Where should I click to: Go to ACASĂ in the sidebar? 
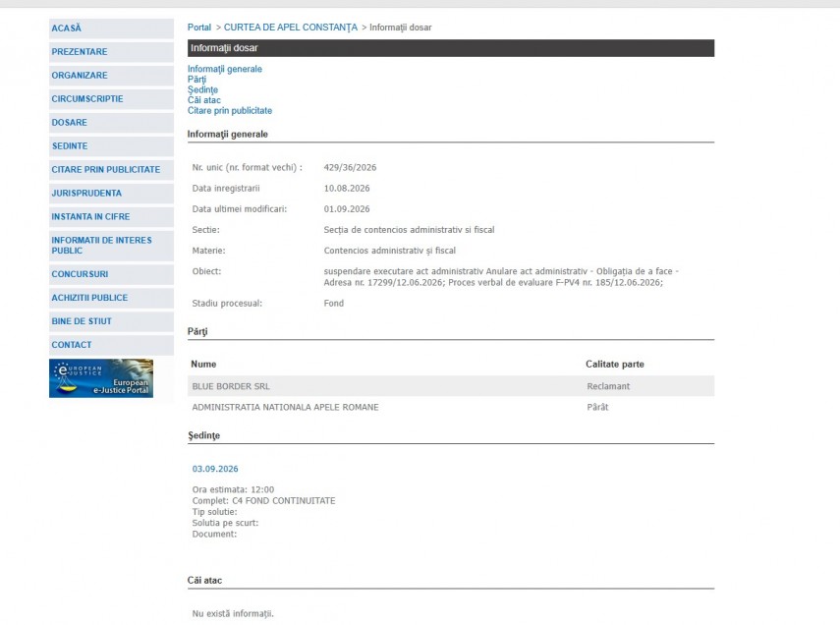click(111, 28)
